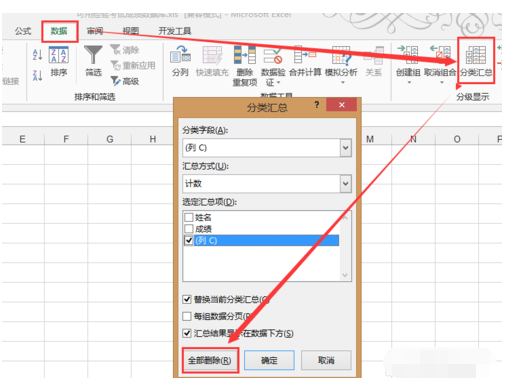
Task: Click Reapply filter (重新应用)
Action: [x=133, y=65]
